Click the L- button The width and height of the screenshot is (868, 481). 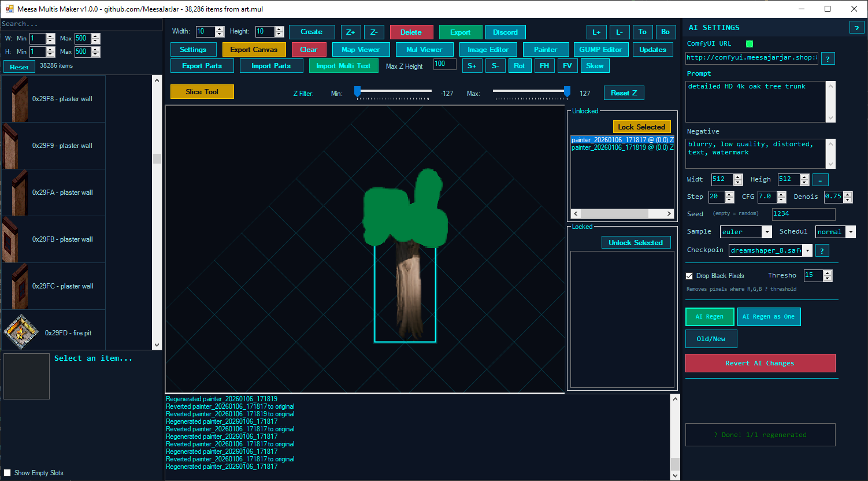(x=620, y=32)
